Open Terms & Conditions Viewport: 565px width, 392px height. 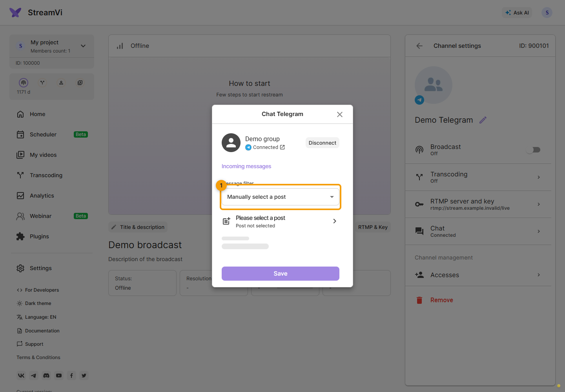(x=38, y=358)
